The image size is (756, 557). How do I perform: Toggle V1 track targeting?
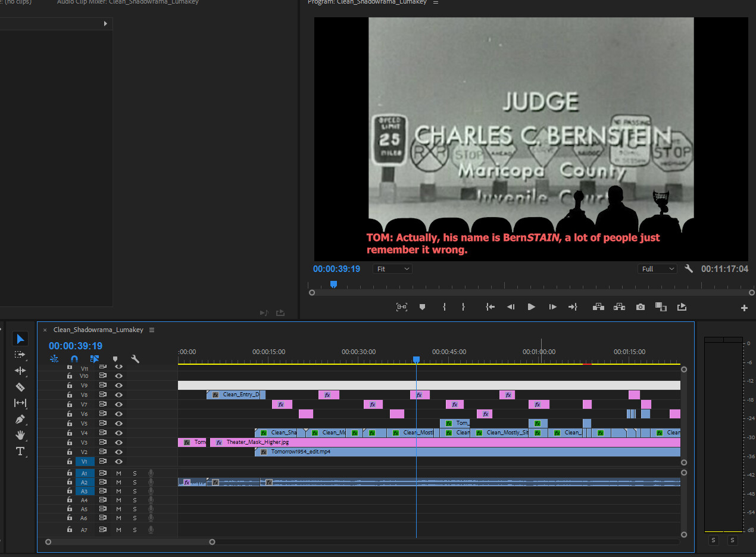(84, 462)
